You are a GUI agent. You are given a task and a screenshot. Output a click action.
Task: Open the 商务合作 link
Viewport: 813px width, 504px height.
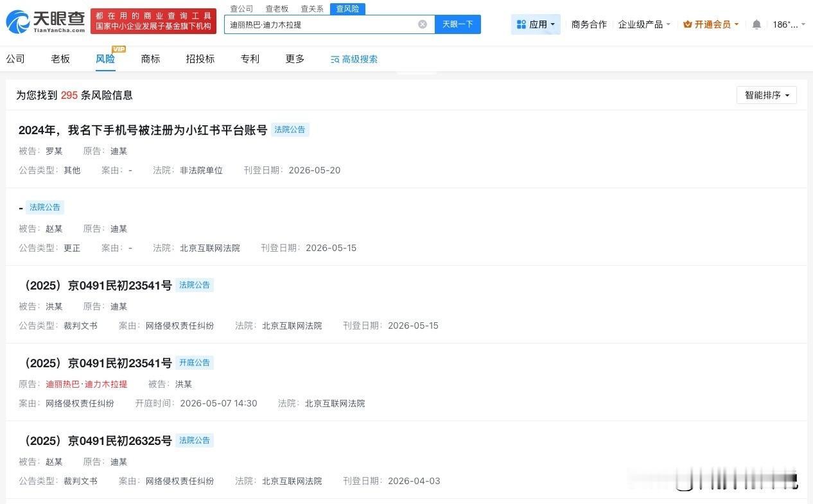[589, 24]
